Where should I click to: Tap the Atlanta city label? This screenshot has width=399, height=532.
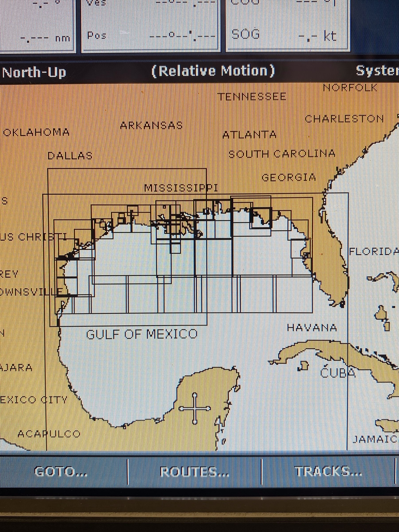tap(249, 135)
